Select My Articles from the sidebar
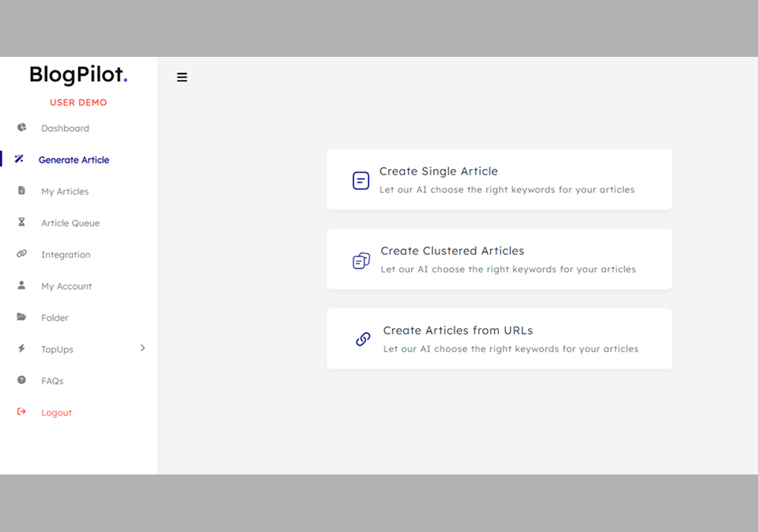Viewport: 758px width, 532px height. coord(65,191)
